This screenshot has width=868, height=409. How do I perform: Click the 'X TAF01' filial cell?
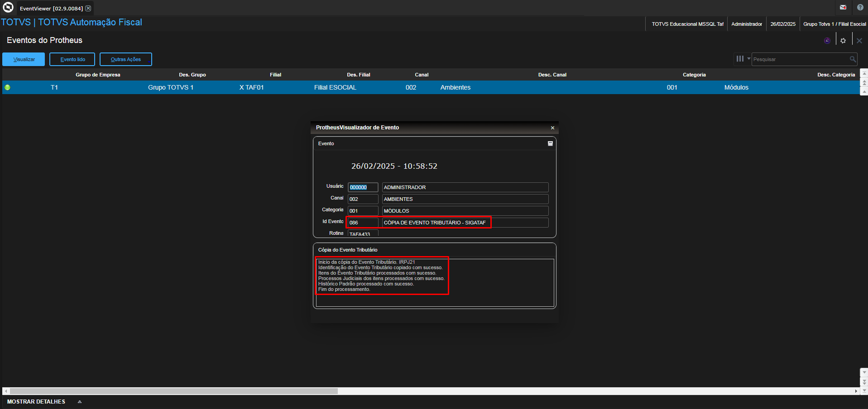click(x=251, y=87)
